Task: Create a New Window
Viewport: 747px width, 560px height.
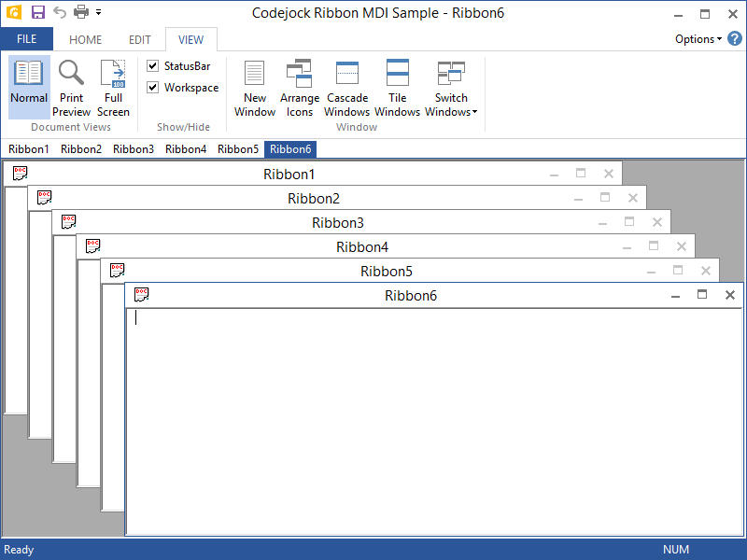Action: pyautogui.click(x=254, y=86)
